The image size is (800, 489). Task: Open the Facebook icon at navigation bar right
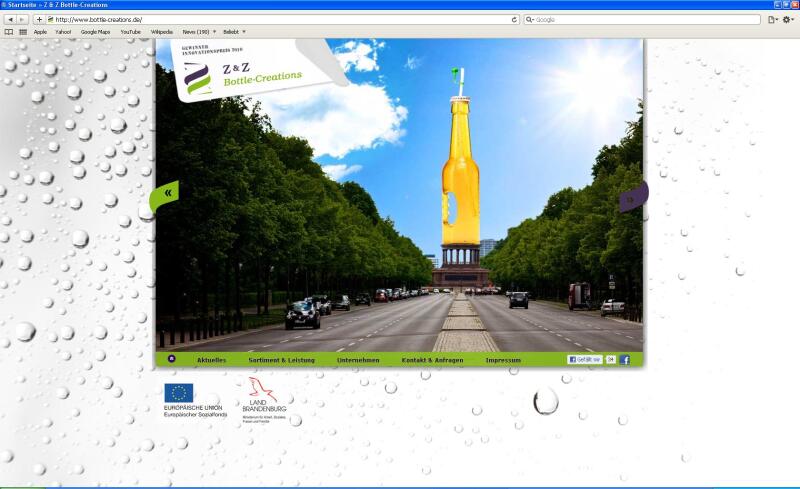(625, 359)
